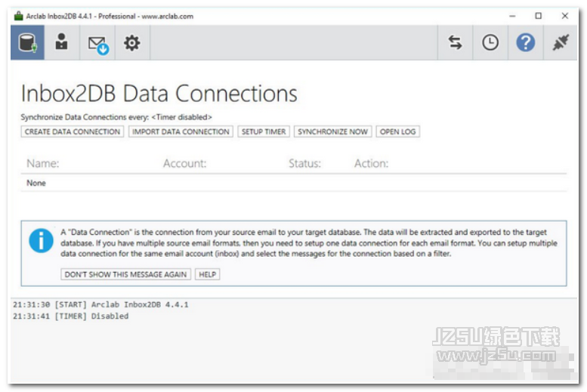This screenshot has height=392, width=587.
Task: Click HELP button in info box
Action: click(208, 274)
